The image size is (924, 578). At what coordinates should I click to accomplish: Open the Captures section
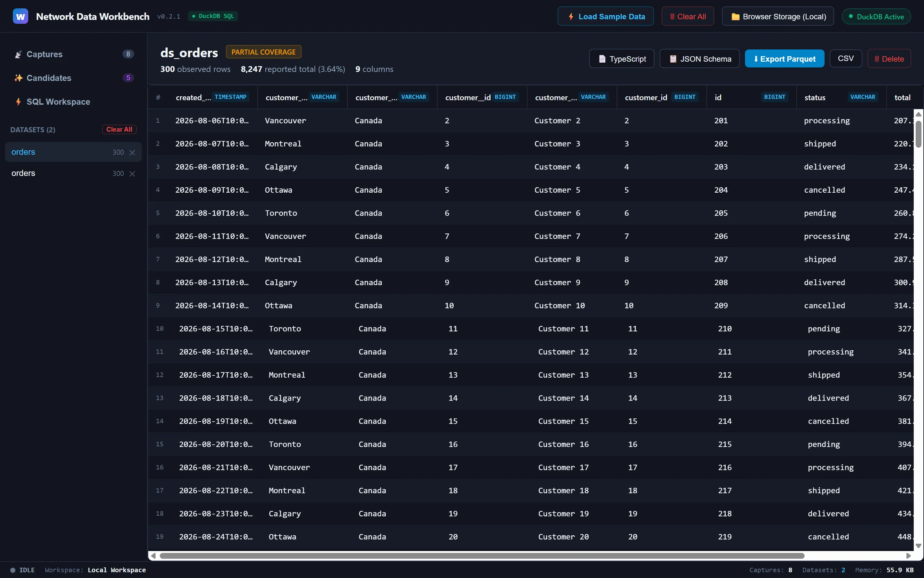pyautogui.click(x=73, y=54)
